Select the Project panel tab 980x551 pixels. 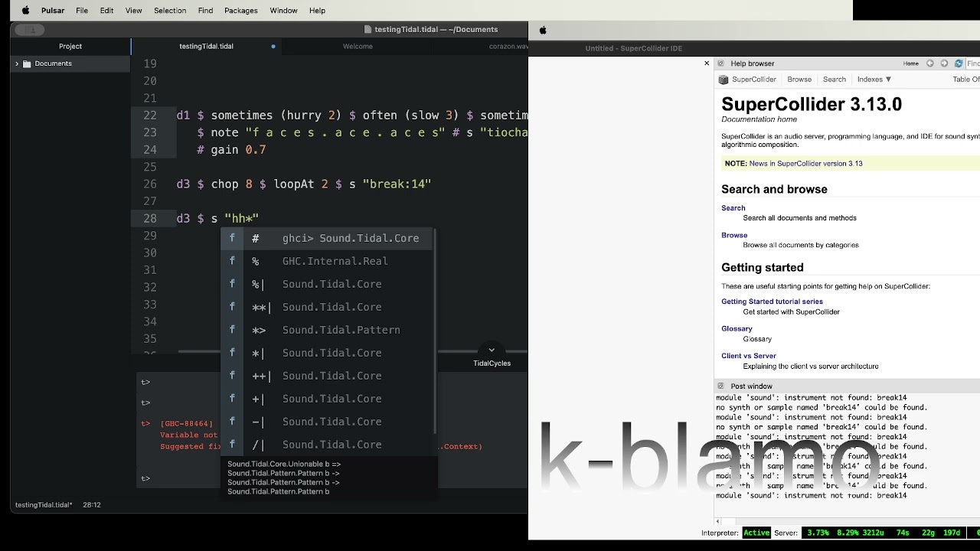(70, 46)
